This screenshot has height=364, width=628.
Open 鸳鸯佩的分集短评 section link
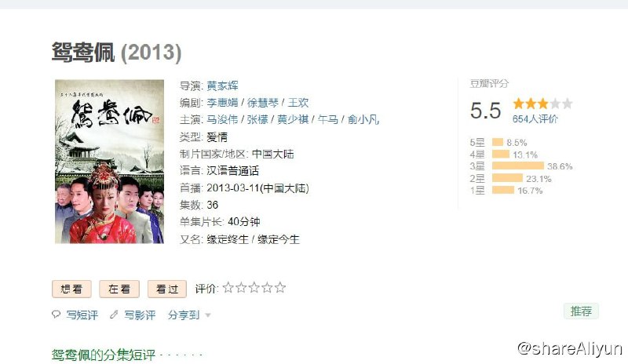pyautogui.click(x=104, y=355)
